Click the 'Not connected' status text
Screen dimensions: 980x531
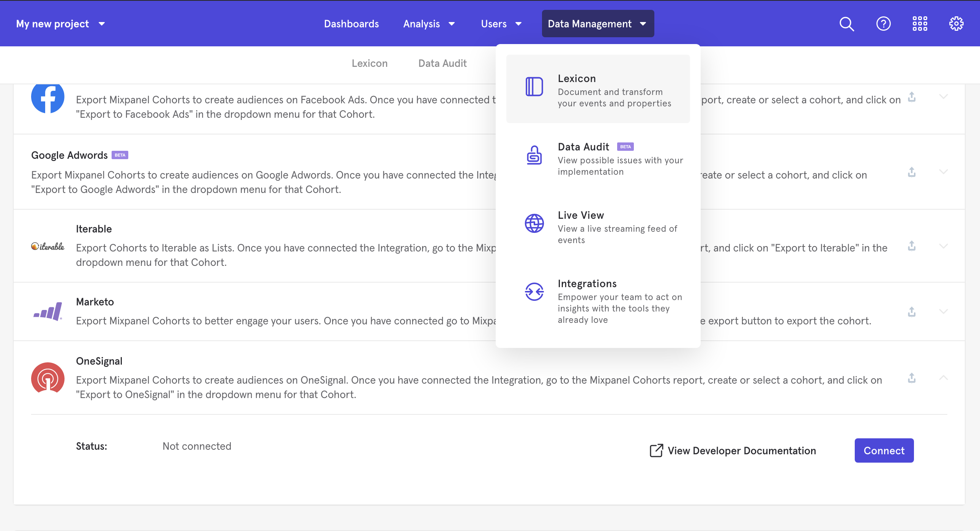click(197, 446)
